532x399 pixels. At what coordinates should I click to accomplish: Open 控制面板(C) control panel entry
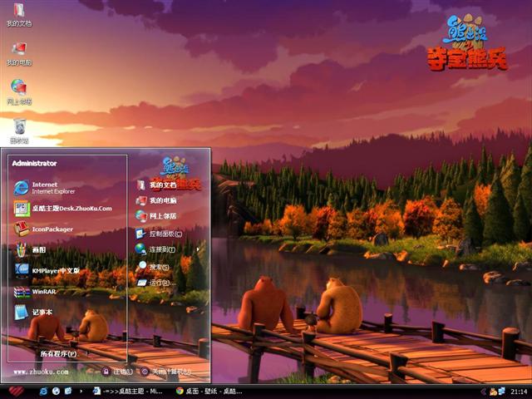(159, 234)
